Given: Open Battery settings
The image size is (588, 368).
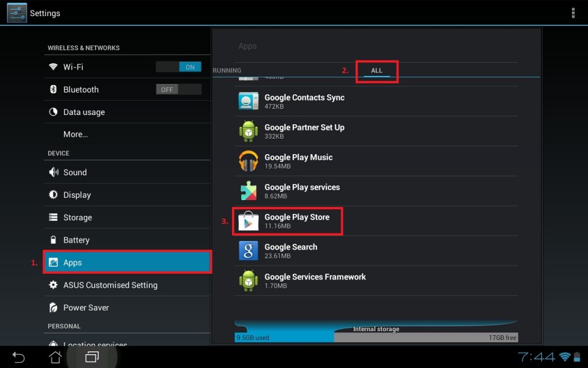Looking at the screenshot, I should tap(127, 240).
